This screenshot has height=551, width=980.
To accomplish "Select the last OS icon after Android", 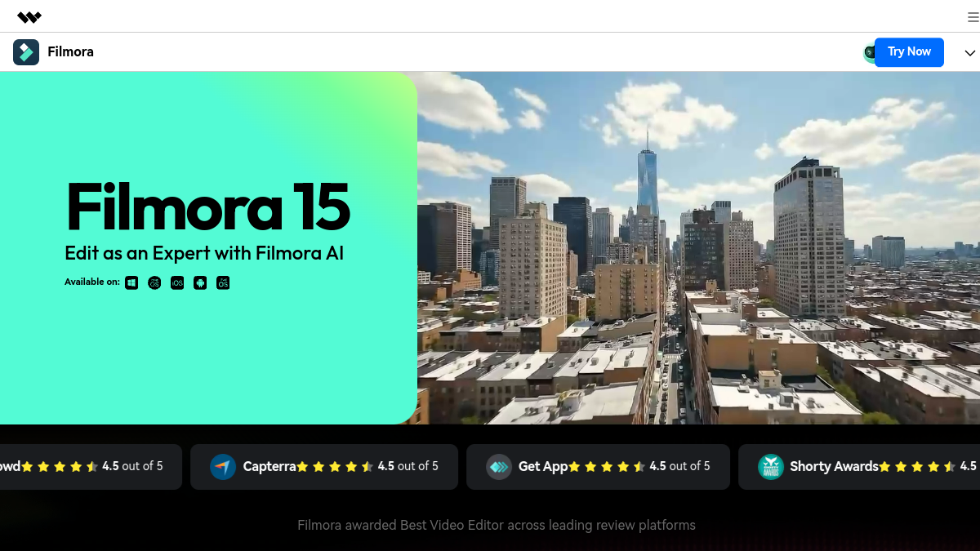I will click(x=223, y=283).
